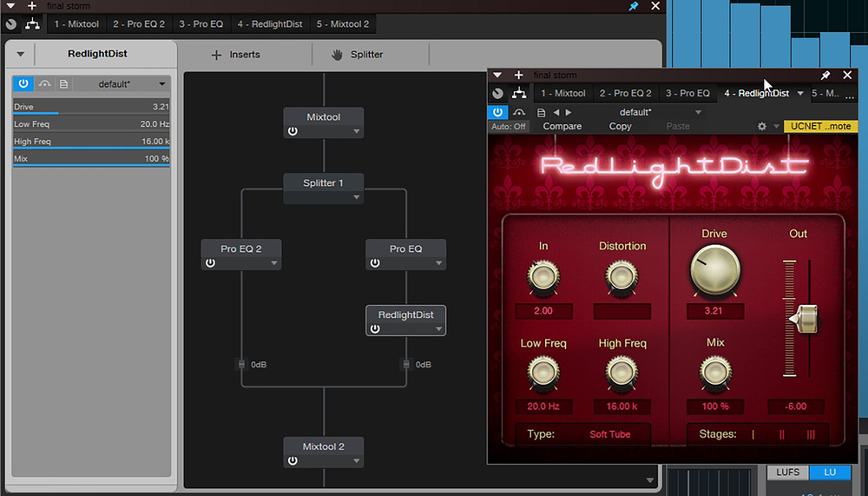The width and height of the screenshot is (868, 496).
Task: Click Compare button
Action: tap(562, 126)
